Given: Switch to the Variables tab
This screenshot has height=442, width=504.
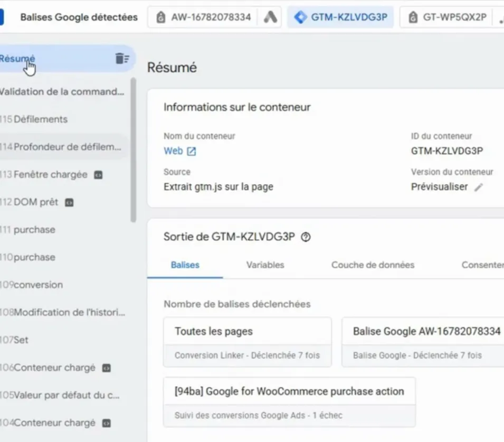Looking at the screenshot, I should point(265,265).
